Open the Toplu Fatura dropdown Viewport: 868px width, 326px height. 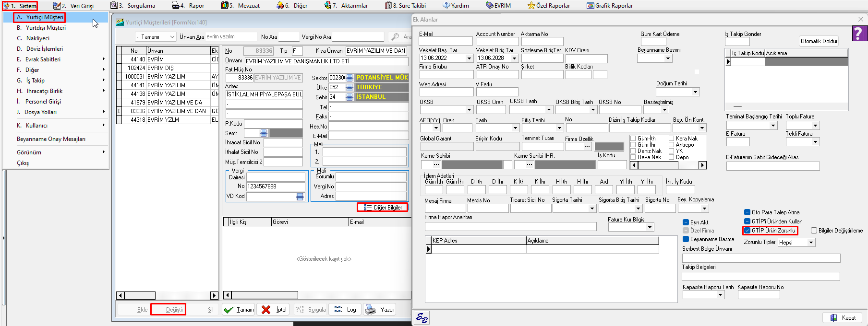click(x=815, y=126)
